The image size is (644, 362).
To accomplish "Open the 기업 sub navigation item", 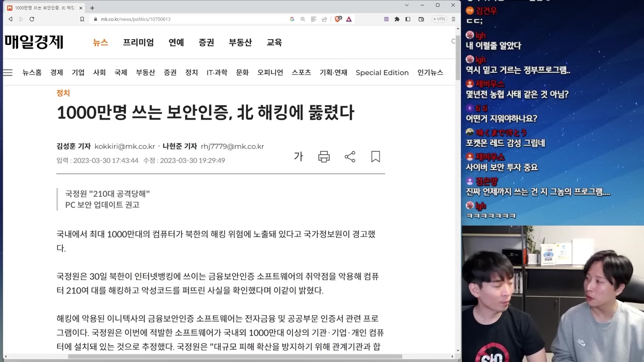I will tap(78, 72).
